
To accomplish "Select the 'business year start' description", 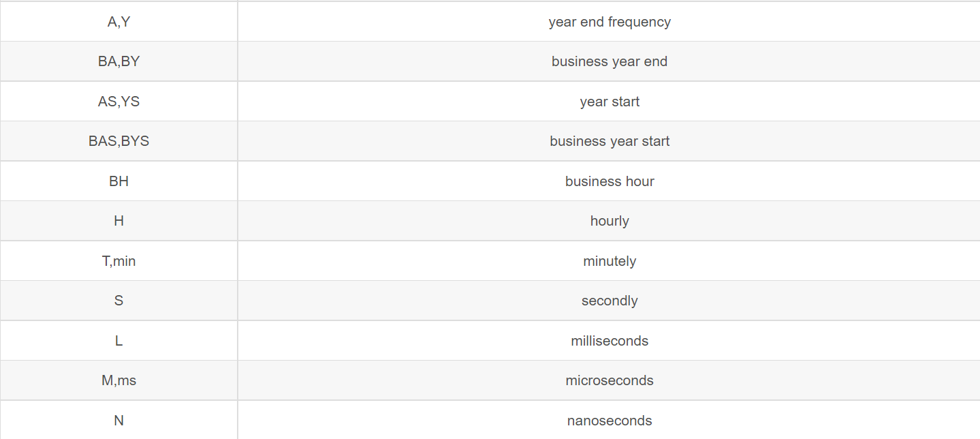I will click(610, 141).
